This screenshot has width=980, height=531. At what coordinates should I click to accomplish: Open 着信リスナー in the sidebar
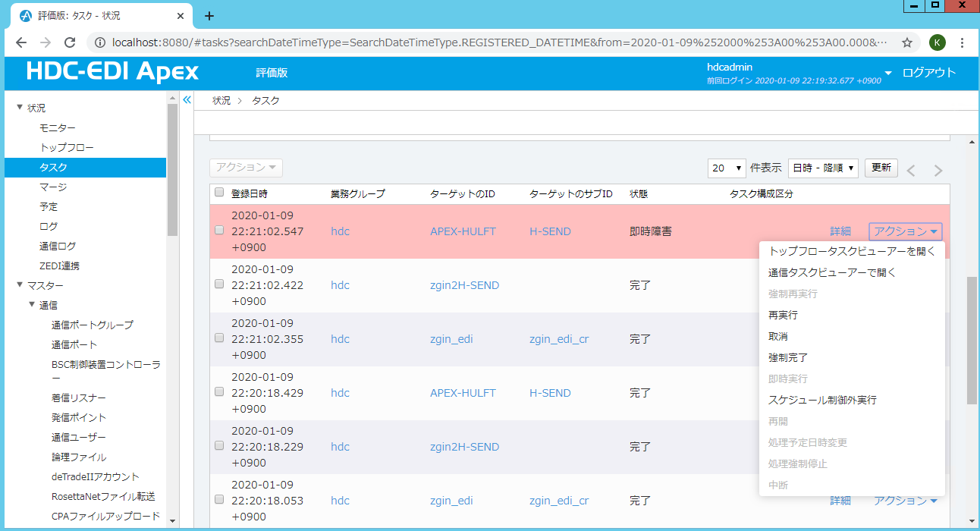click(79, 397)
